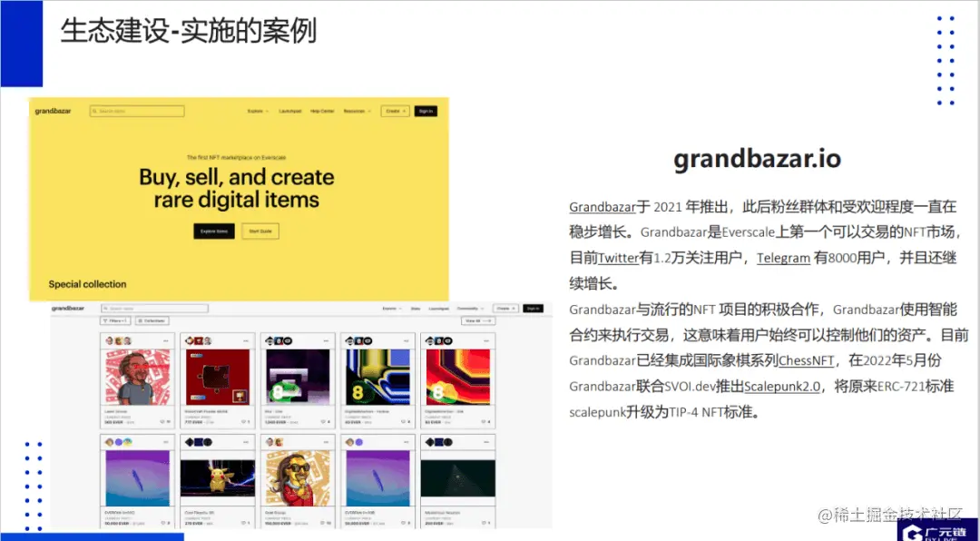
Task: Open Launchpad in the white marketplace header
Action: [x=439, y=309]
